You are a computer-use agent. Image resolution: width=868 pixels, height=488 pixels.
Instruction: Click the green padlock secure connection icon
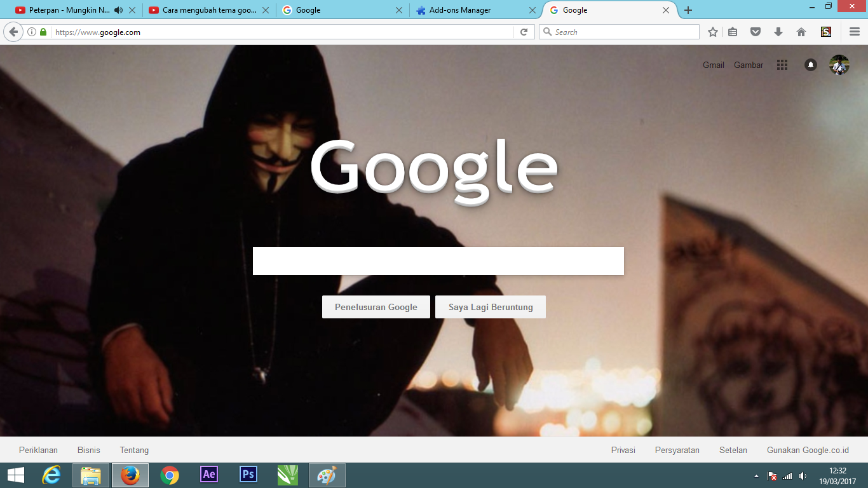pyautogui.click(x=43, y=32)
